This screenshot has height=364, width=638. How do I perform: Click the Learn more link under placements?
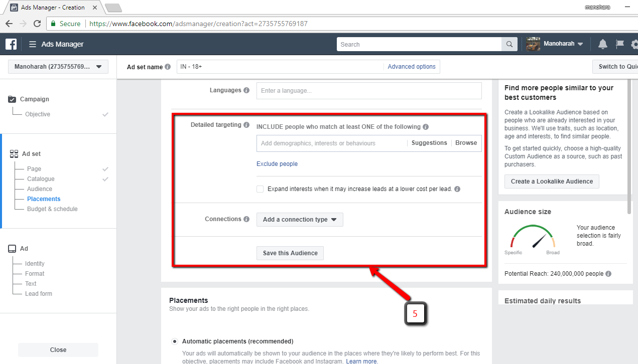click(x=361, y=361)
